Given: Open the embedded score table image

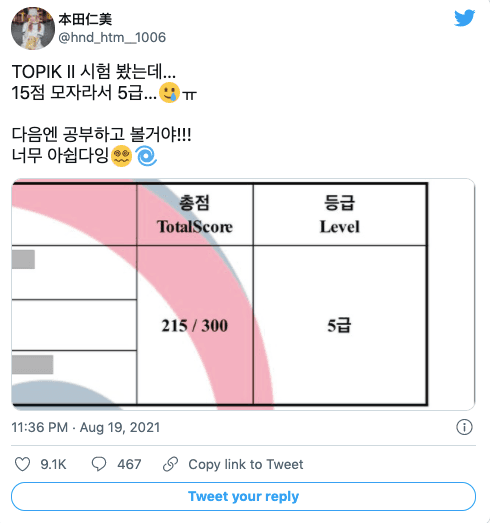Looking at the screenshot, I should 243,295.
